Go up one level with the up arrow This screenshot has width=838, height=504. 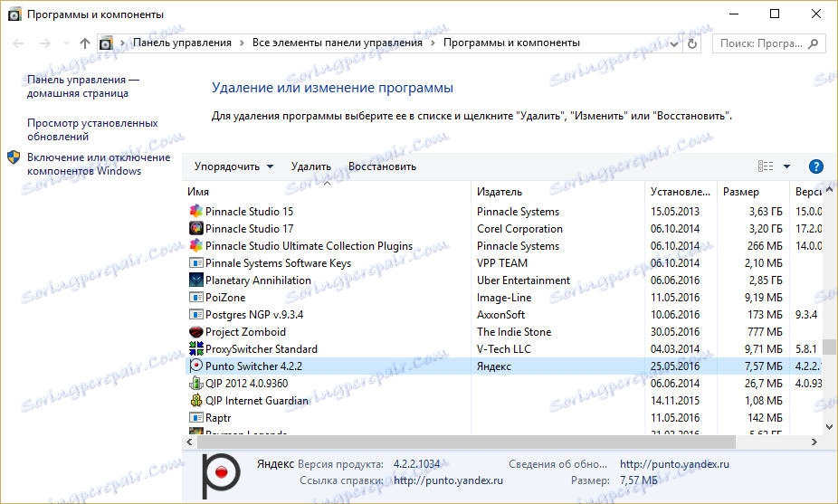coord(84,43)
